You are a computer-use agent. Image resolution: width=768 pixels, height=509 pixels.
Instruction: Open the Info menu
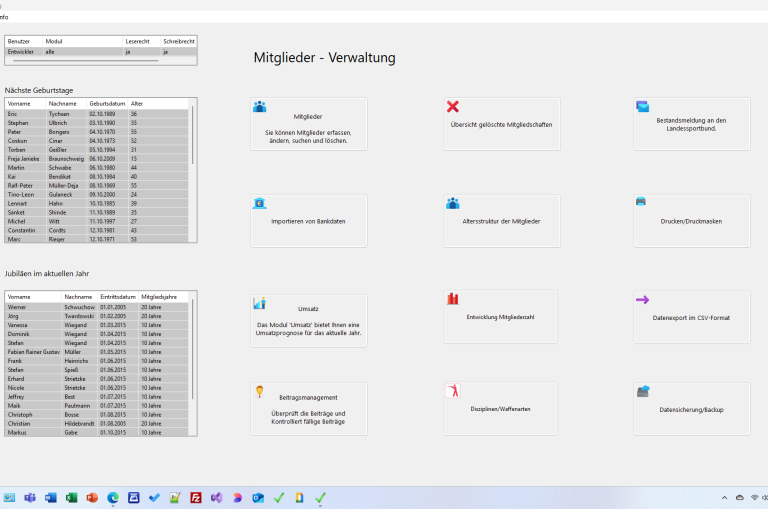(x=4, y=17)
